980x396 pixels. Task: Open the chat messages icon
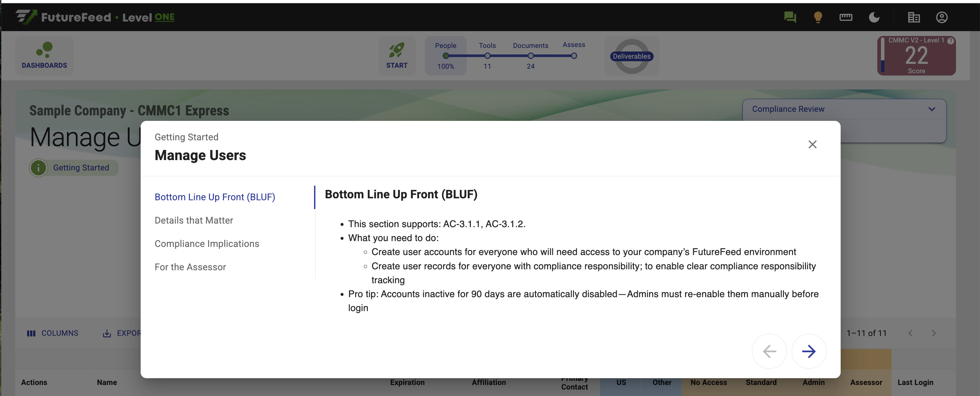coord(790,17)
